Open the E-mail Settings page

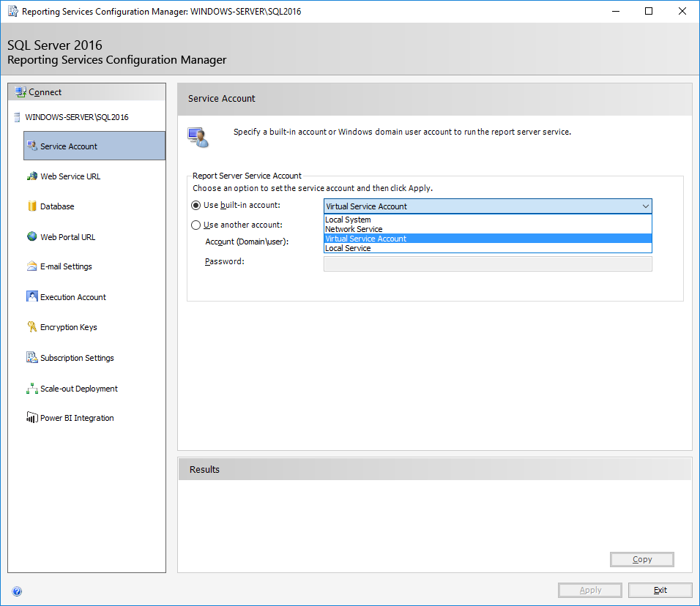[x=66, y=266]
